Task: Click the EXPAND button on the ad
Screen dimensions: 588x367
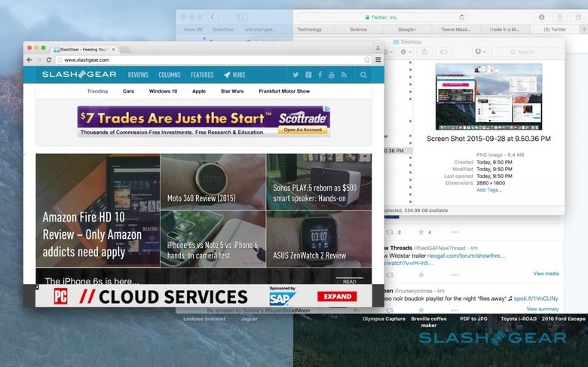Action: (337, 296)
